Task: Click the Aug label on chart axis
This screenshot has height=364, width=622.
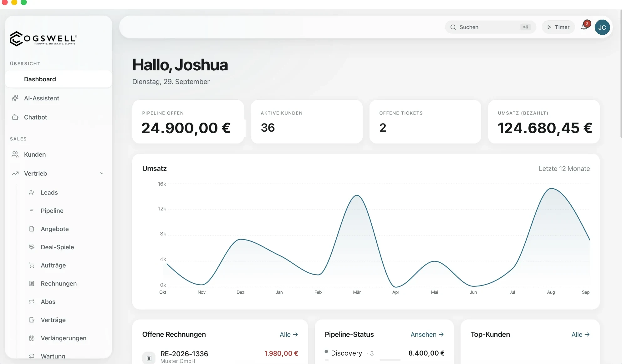Action: [x=551, y=292]
